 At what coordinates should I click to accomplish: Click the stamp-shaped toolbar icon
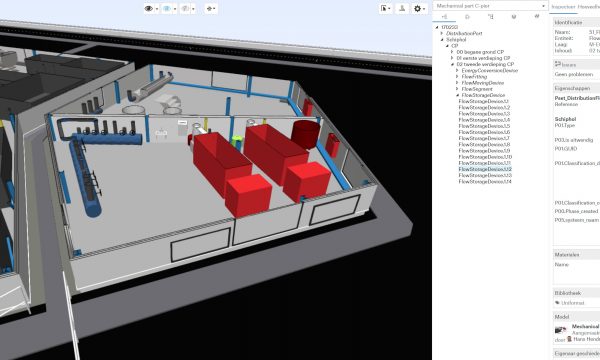[402, 8]
